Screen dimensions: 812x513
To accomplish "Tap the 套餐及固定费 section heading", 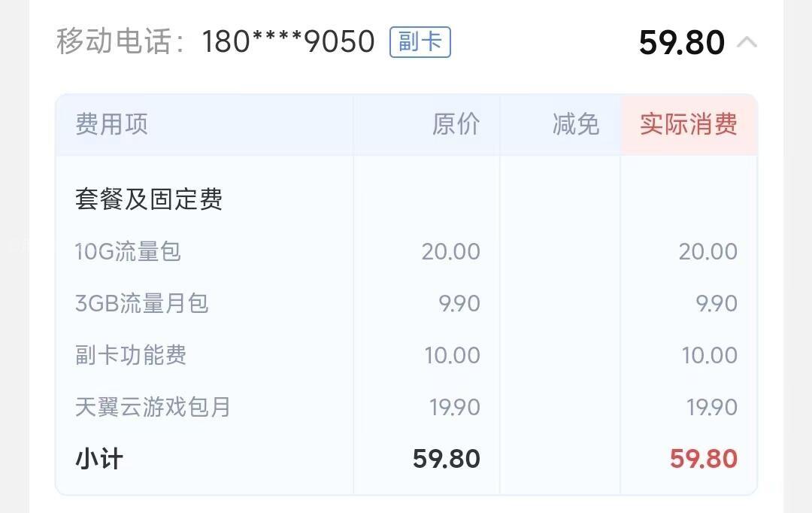I will pyautogui.click(x=149, y=199).
